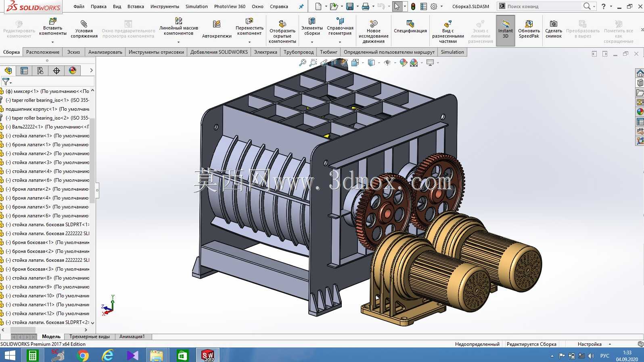
Task: Click Вставить компоненты tool
Action: (x=53, y=27)
